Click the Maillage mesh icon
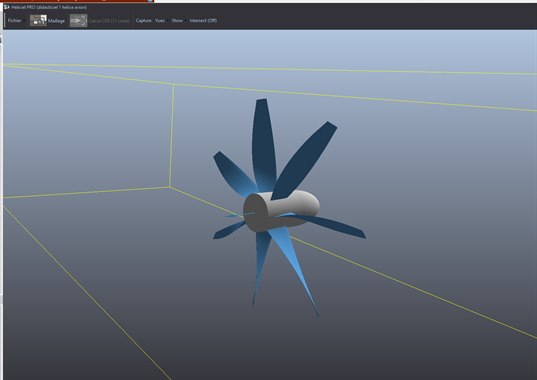Viewport: 537px width, 380px height. (38, 21)
